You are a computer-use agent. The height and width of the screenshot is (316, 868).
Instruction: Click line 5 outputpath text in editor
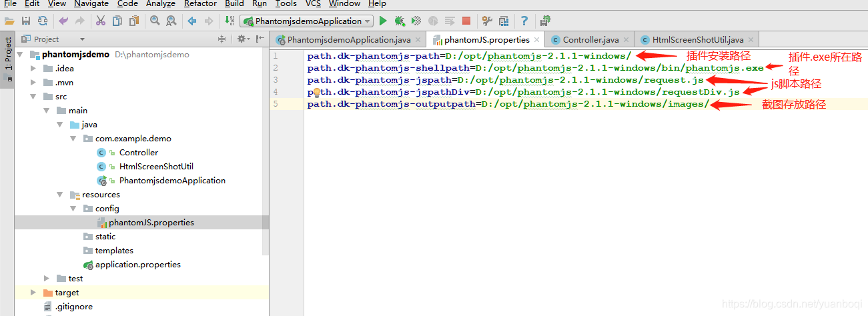coord(508,104)
